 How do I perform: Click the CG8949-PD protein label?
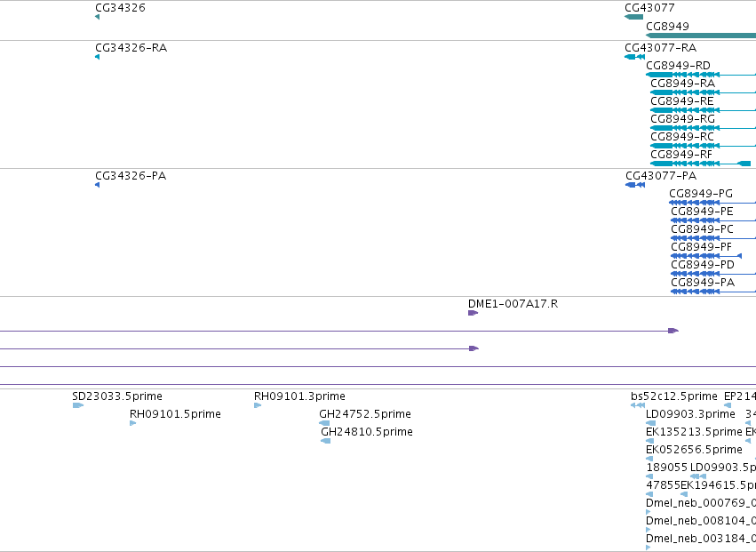(x=703, y=265)
